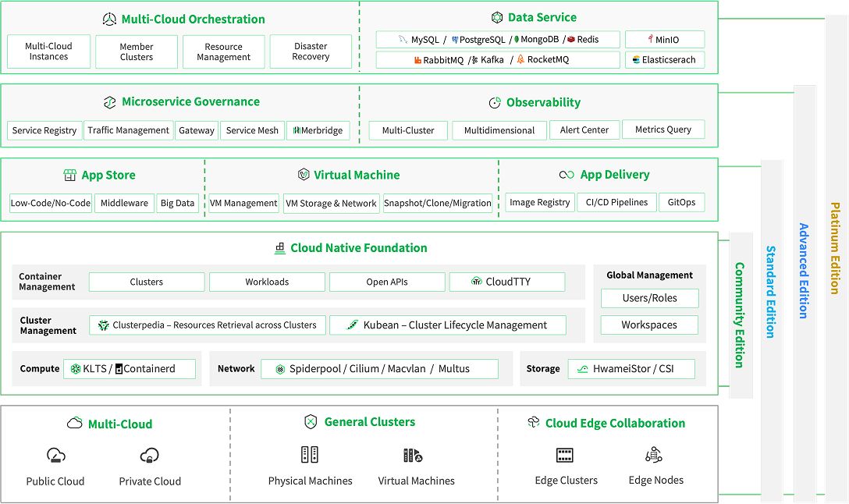This screenshot has height=504, width=849.
Task: Click the RabbitMQ logo icon
Action: [x=417, y=60]
